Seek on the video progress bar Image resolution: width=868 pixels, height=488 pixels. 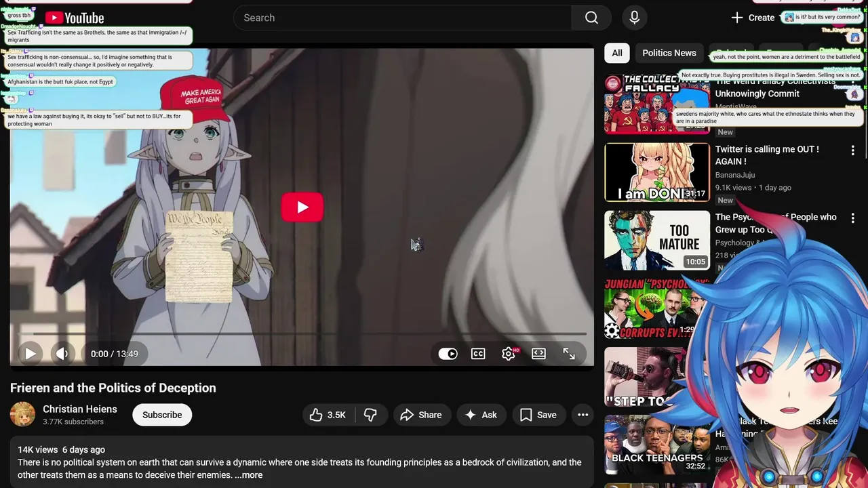pyautogui.click(x=302, y=334)
